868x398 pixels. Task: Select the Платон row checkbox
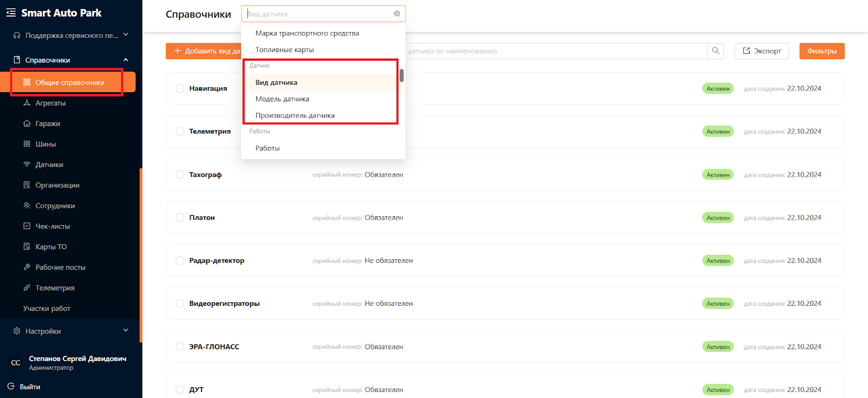[180, 217]
